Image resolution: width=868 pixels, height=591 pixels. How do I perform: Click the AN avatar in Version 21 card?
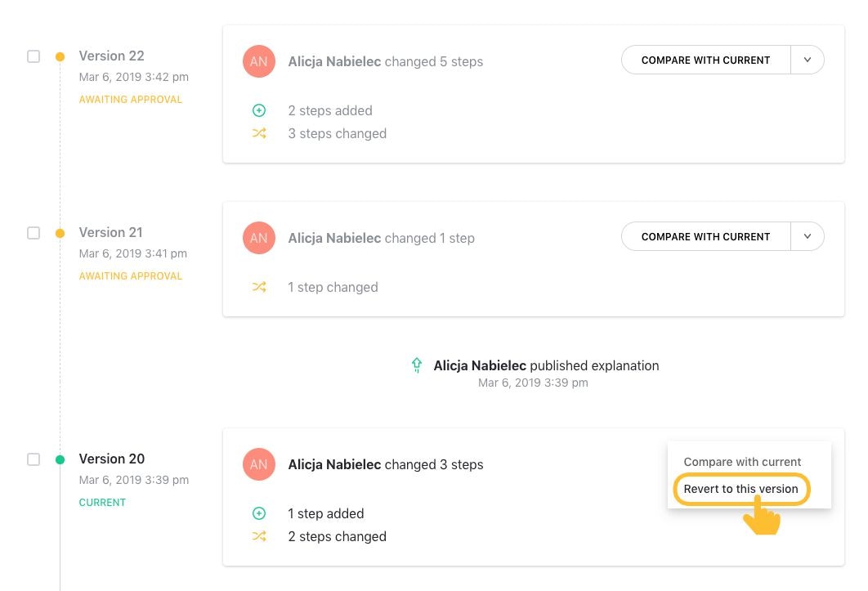click(258, 238)
